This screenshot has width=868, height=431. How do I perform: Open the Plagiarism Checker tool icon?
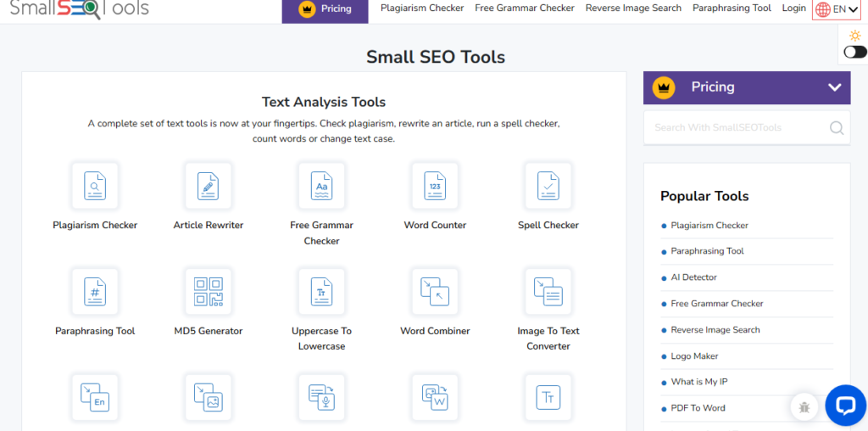point(95,186)
